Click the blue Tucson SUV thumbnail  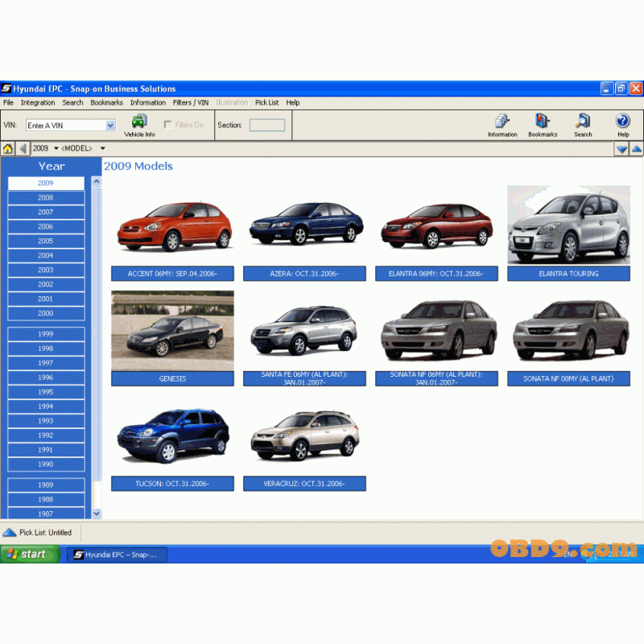point(173,436)
